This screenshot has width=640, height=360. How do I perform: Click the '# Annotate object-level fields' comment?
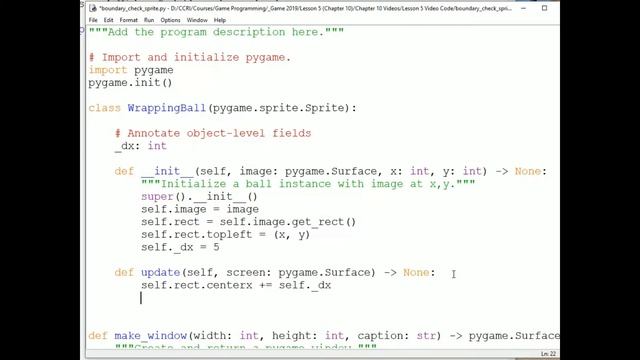213,133
